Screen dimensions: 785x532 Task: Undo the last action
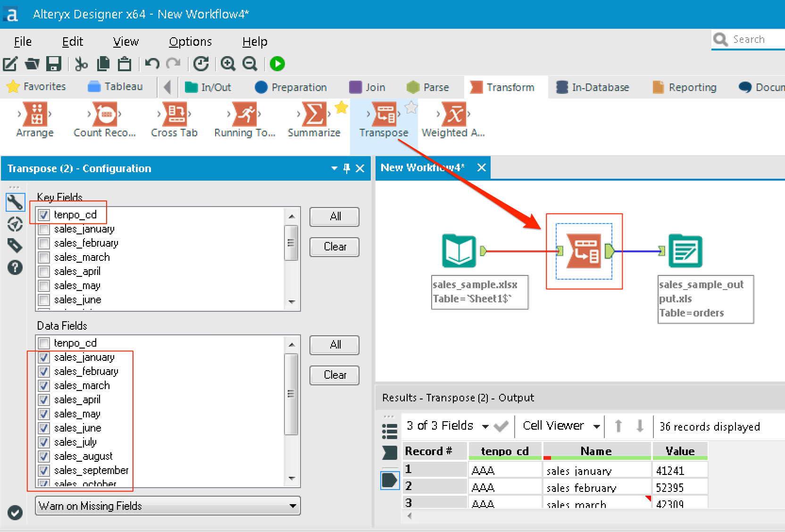[152, 64]
